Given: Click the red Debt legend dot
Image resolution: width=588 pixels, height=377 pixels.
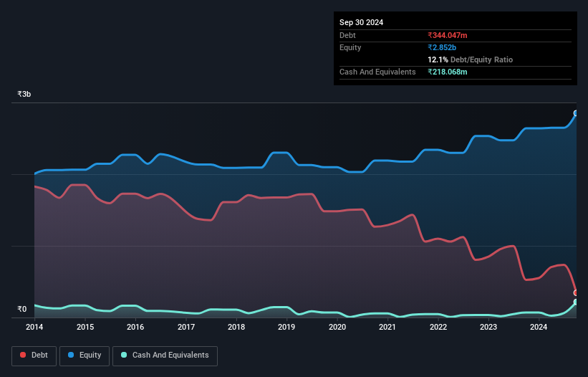Looking at the screenshot, I should 23,355.
